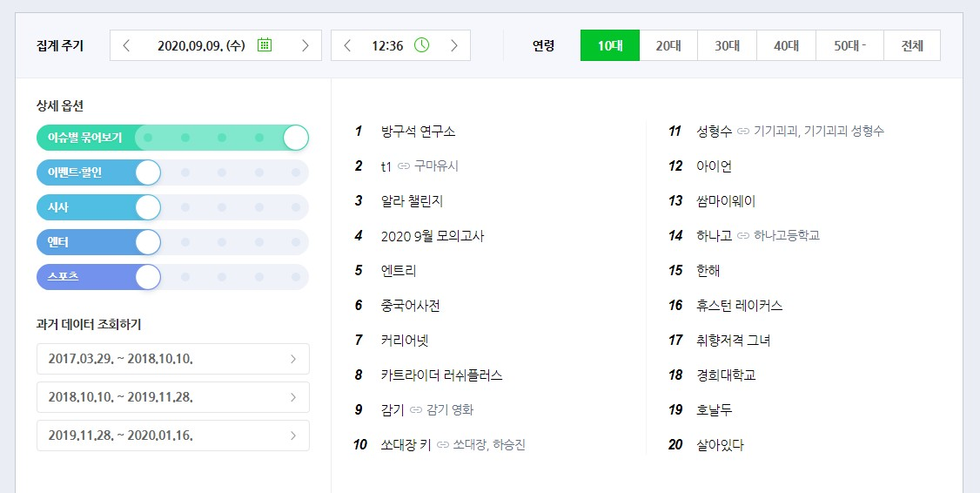The width and height of the screenshot is (980, 493).
Task: Expand 2017.03.29. ~ 2018.10.10. past data
Action: (x=173, y=359)
